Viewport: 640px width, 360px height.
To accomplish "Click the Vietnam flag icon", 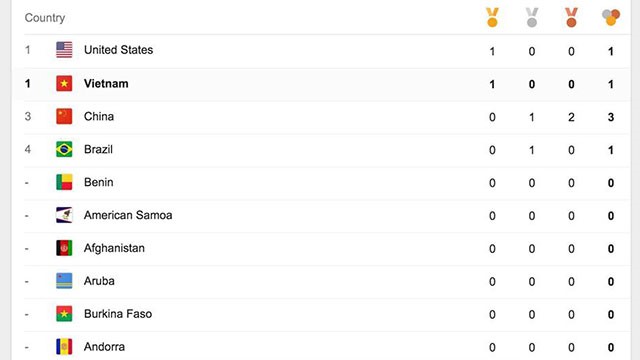I will click(64, 83).
